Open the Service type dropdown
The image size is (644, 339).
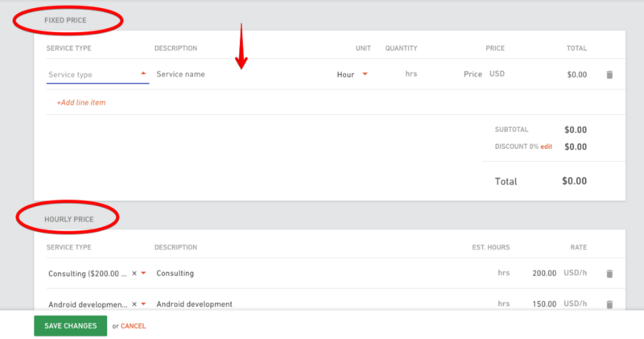click(97, 75)
